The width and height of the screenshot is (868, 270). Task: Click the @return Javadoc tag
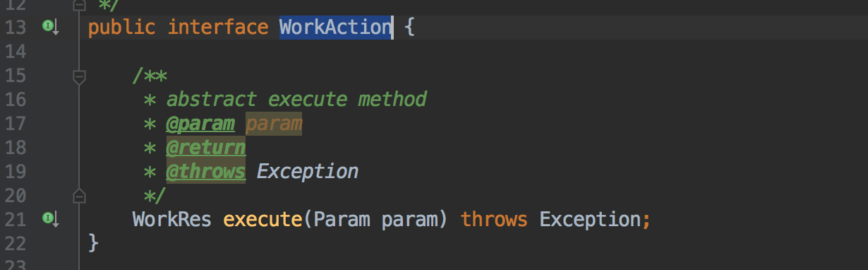pos(206,147)
